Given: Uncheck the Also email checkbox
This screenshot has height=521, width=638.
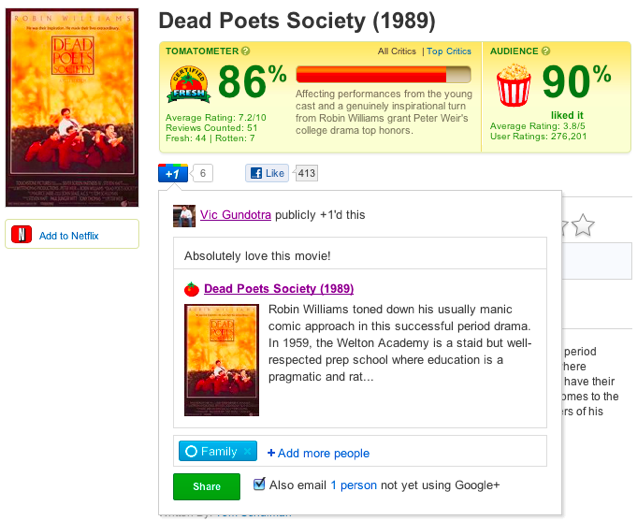Looking at the screenshot, I should pyautogui.click(x=259, y=484).
